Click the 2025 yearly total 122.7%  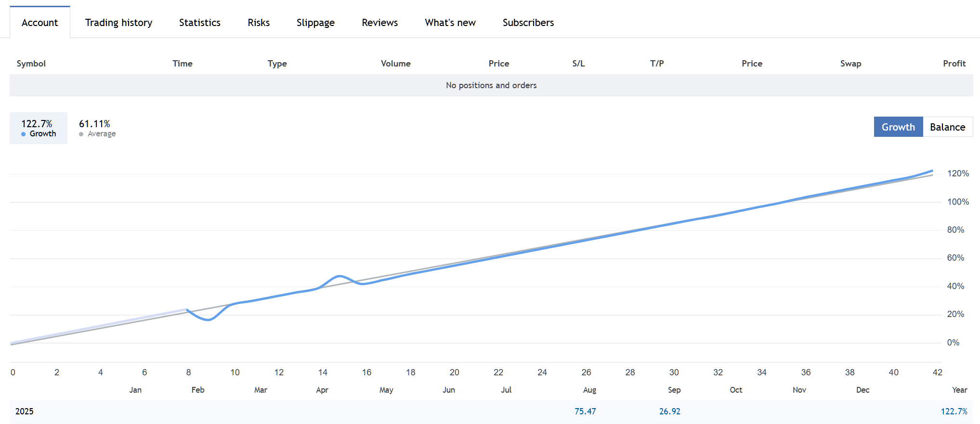coord(954,411)
